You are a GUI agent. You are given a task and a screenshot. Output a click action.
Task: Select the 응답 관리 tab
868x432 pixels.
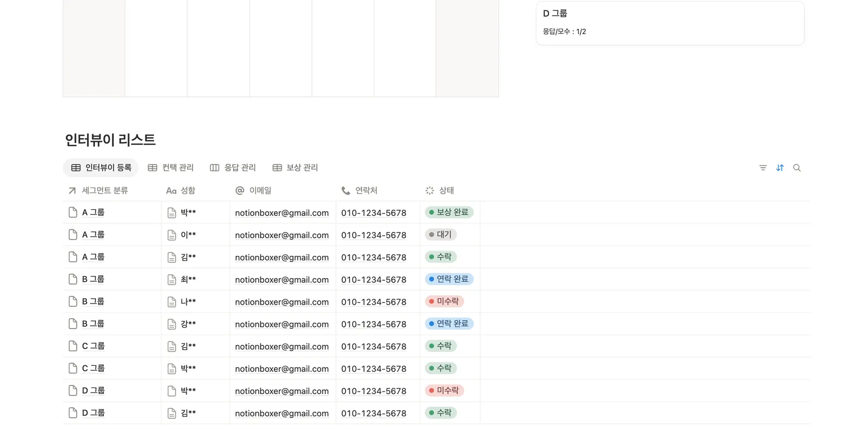pyautogui.click(x=233, y=168)
